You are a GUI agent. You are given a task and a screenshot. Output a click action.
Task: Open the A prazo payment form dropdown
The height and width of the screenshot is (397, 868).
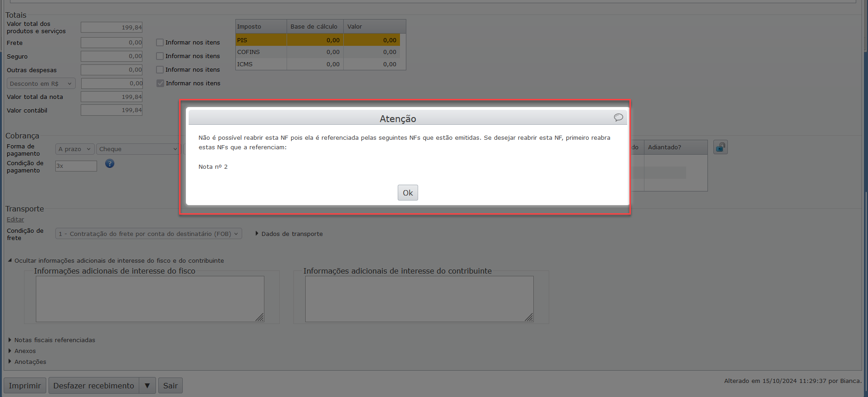[x=75, y=149]
